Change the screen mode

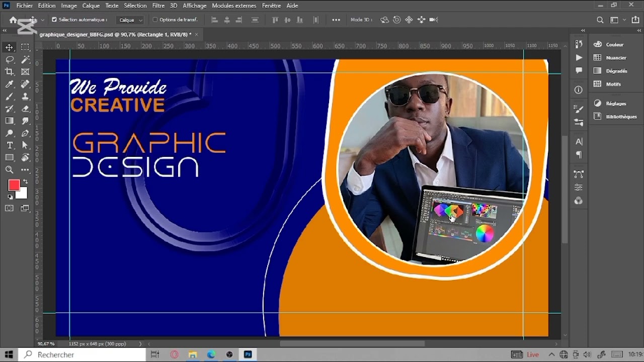tap(25, 209)
